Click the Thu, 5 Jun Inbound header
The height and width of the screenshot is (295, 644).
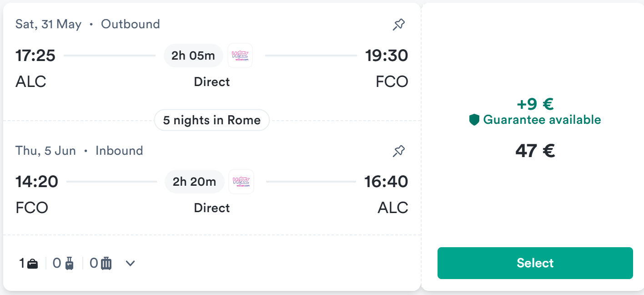point(79,151)
